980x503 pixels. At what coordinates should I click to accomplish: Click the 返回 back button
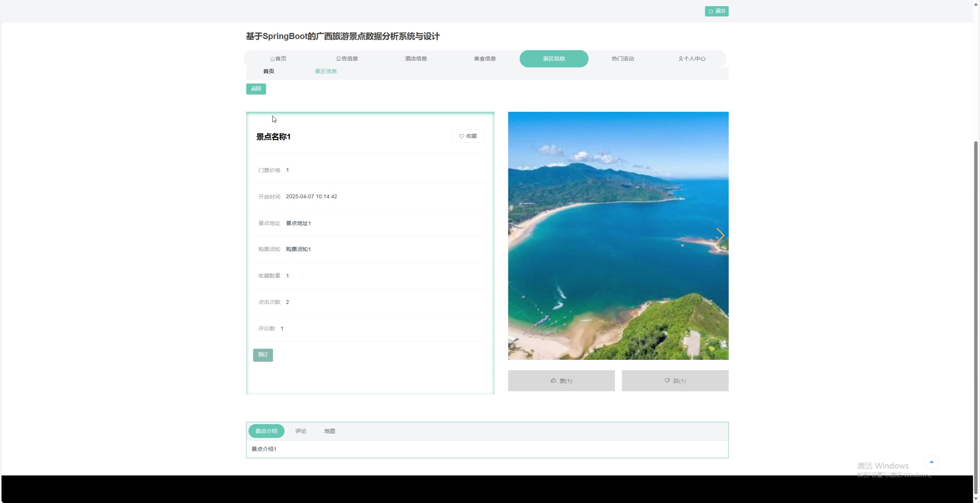256,89
